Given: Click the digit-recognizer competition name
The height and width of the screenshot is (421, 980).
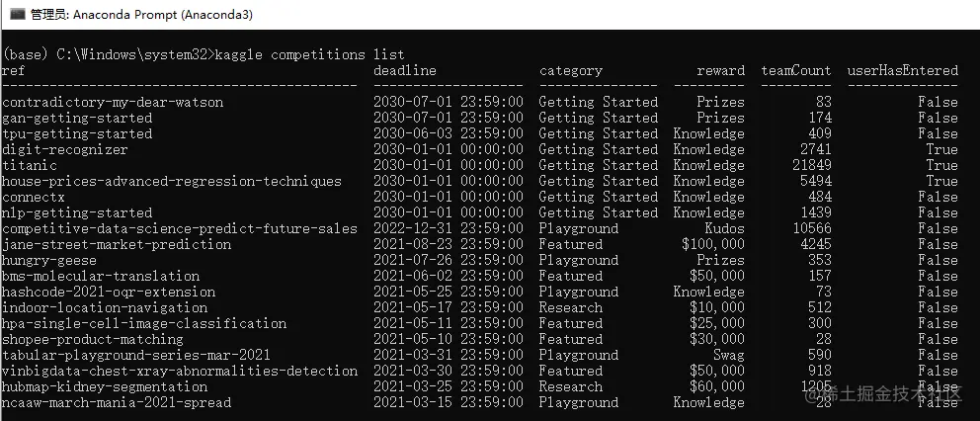Looking at the screenshot, I should 65,149.
